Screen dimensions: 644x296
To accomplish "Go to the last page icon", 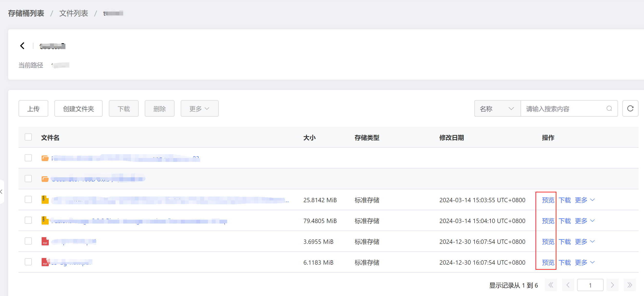I will (x=630, y=285).
